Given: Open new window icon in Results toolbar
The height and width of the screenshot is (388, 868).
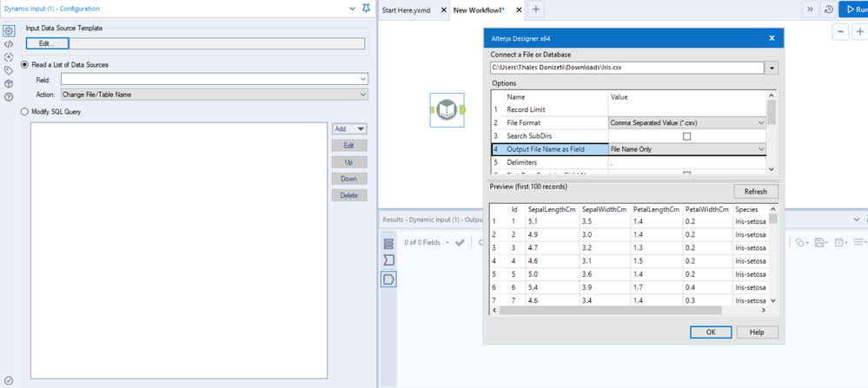Looking at the screenshot, I should point(841,243).
